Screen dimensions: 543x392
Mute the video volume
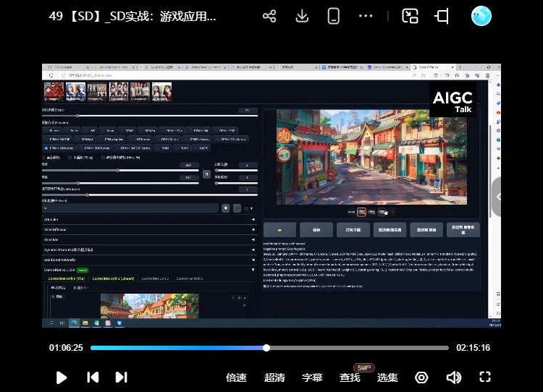454,377
